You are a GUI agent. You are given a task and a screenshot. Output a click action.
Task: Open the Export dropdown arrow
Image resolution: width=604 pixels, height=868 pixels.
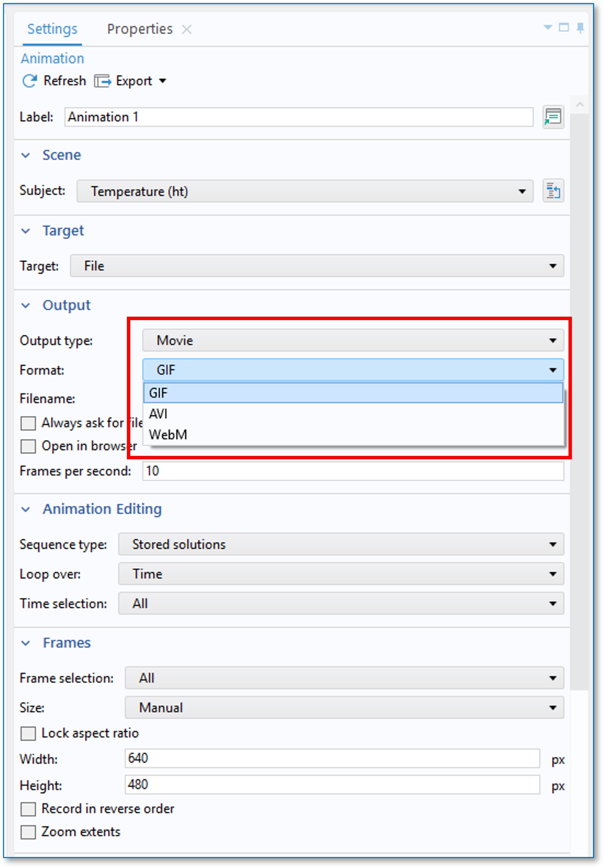coord(163,81)
